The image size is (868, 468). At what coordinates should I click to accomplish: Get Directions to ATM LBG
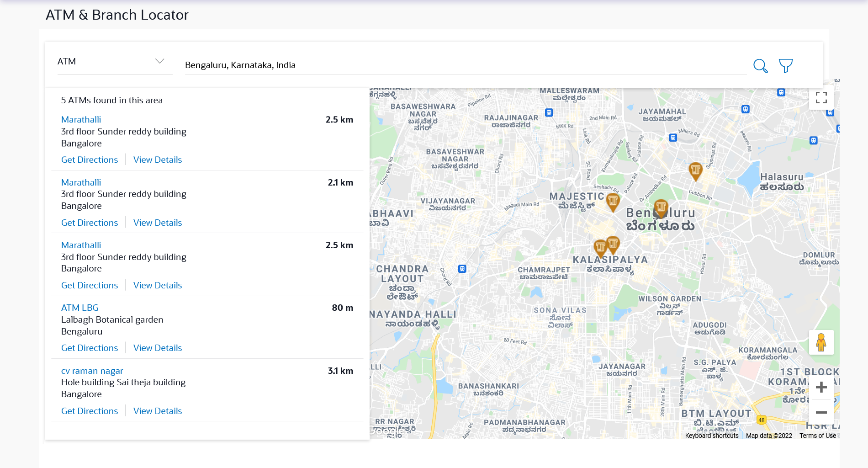(90, 348)
